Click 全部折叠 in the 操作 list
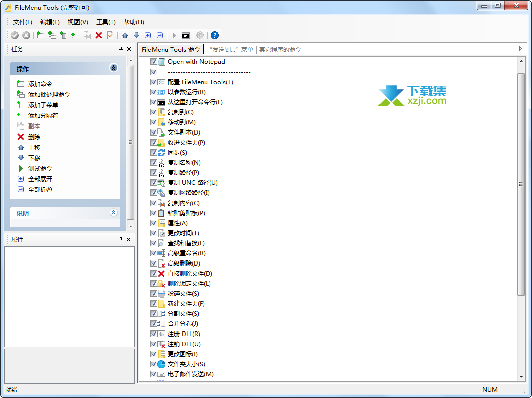This screenshot has width=532, height=398. pyautogui.click(x=40, y=190)
